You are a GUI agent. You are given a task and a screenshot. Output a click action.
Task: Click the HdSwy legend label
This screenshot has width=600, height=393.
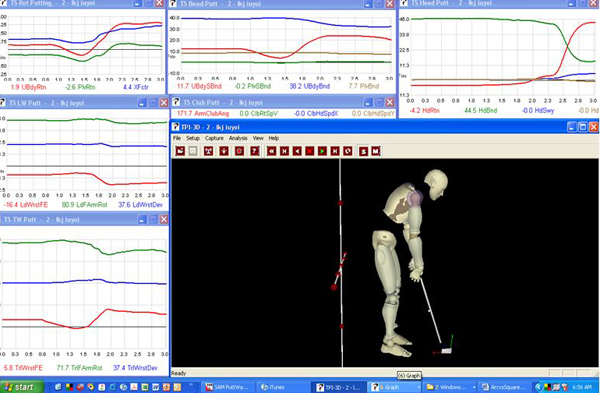(x=538, y=111)
